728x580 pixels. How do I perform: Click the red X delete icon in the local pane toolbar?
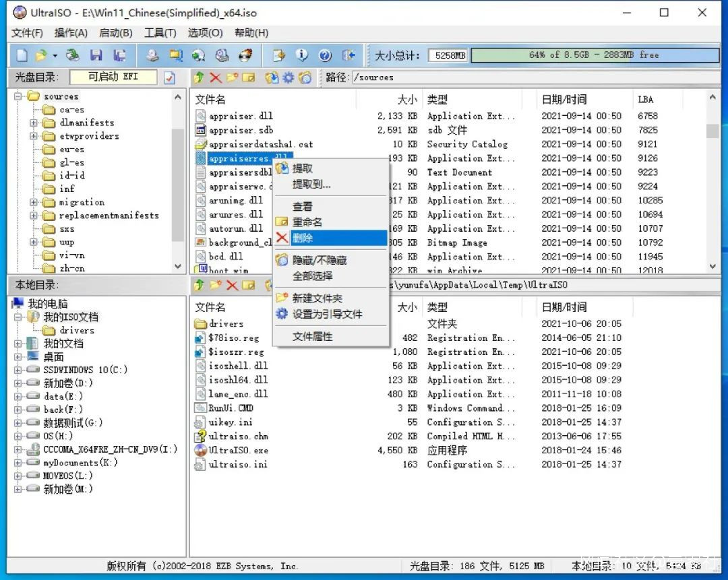(232, 285)
